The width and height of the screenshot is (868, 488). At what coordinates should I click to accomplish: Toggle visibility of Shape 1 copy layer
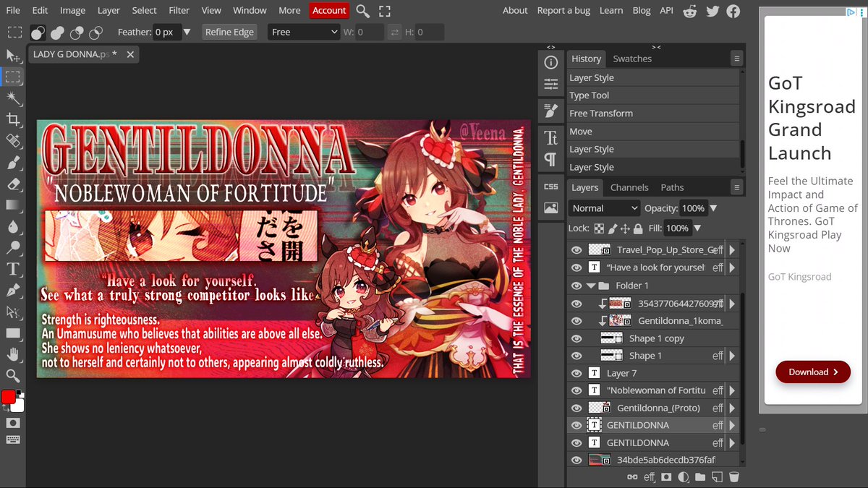(576, 338)
